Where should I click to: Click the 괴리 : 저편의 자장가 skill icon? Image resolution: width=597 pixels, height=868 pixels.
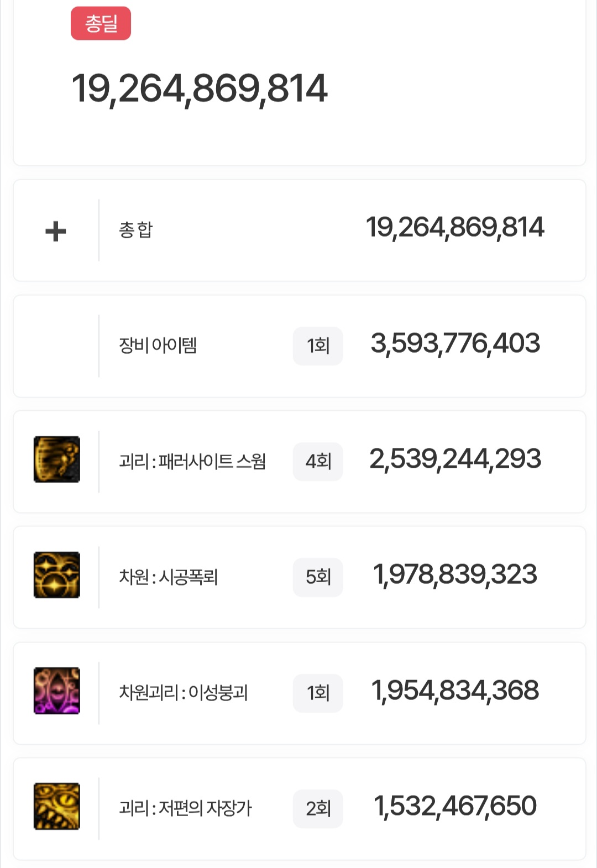[x=57, y=806]
